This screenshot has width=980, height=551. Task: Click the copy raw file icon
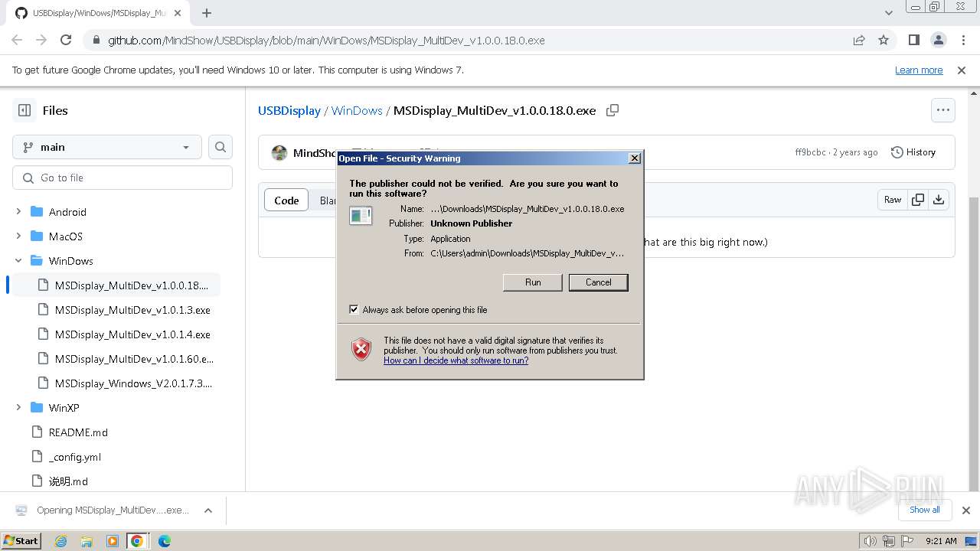pyautogui.click(x=917, y=200)
